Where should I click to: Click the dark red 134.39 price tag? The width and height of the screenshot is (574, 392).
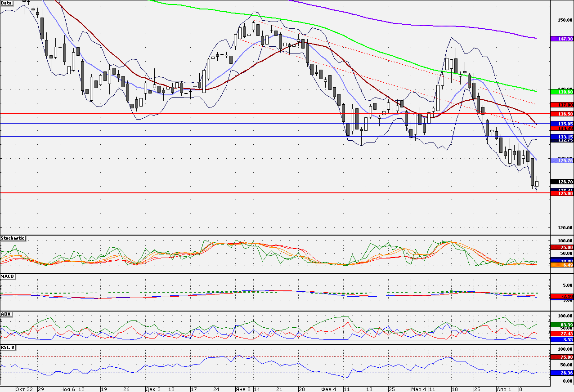[562, 129]
